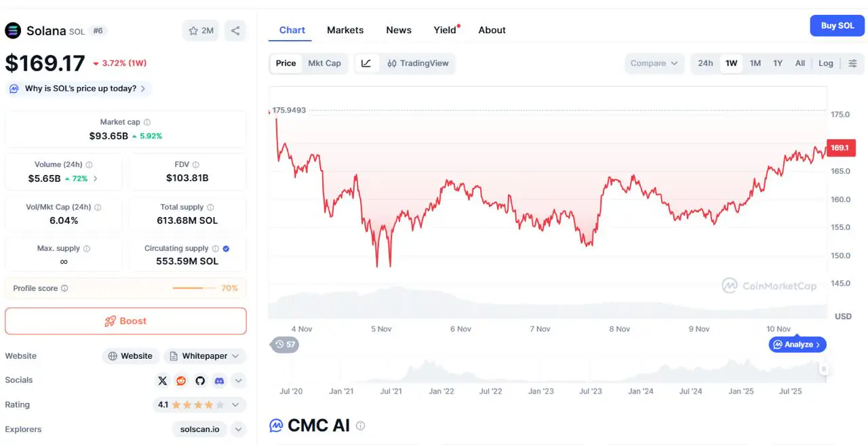Expand the Rating 4.1 chevron
This screenshot has width=868, height=445.
tap(235, 405)
